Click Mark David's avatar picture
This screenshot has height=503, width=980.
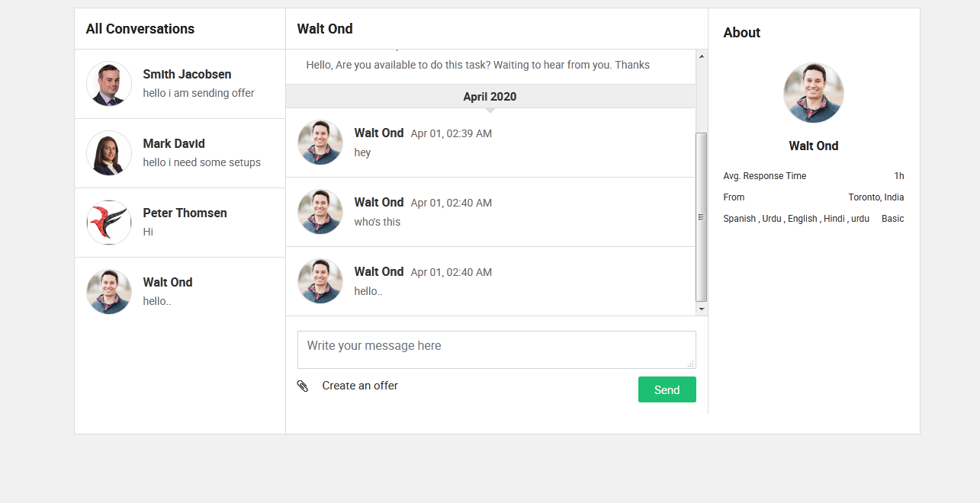pos(109,153)
